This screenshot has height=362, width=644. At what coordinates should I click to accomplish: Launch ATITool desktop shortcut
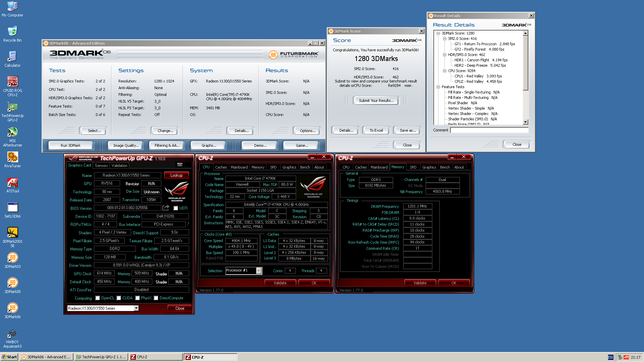12,185
